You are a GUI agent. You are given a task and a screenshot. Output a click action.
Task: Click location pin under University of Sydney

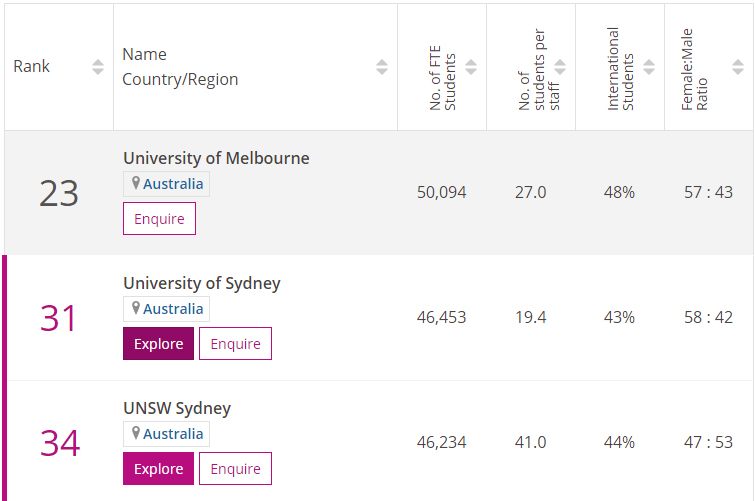[x=136, y=309]
